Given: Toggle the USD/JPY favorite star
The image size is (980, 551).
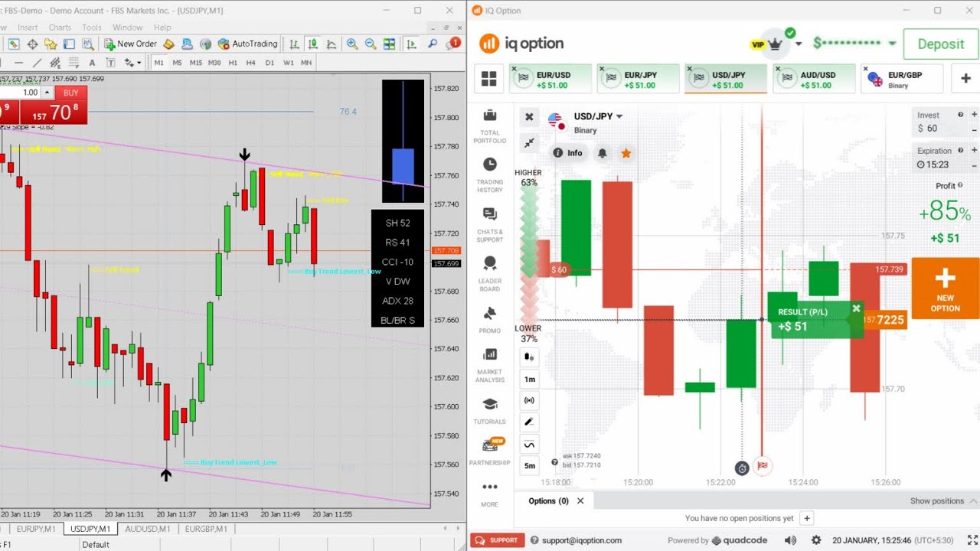Looking at the screenshot, I should 626,153.
